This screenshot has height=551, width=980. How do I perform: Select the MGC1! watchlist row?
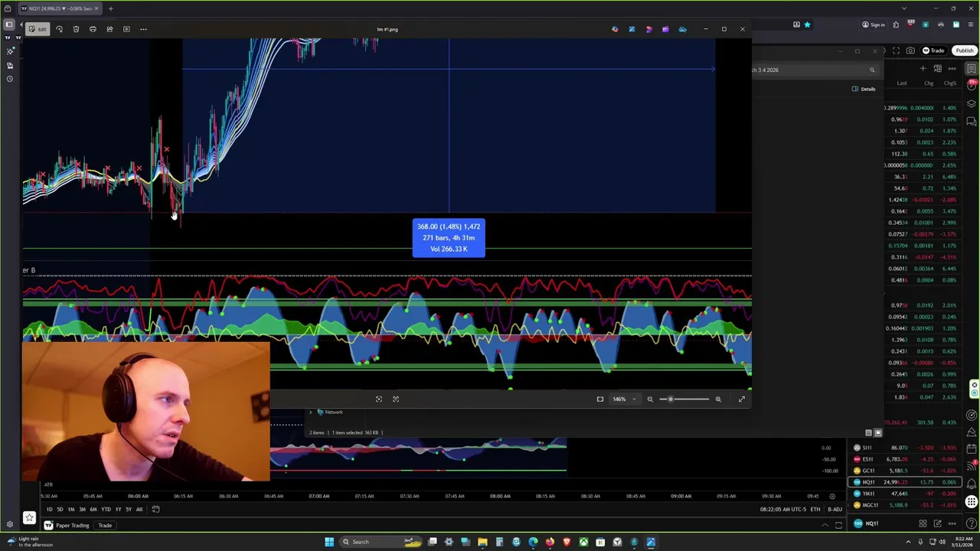[x=904, y=505]
